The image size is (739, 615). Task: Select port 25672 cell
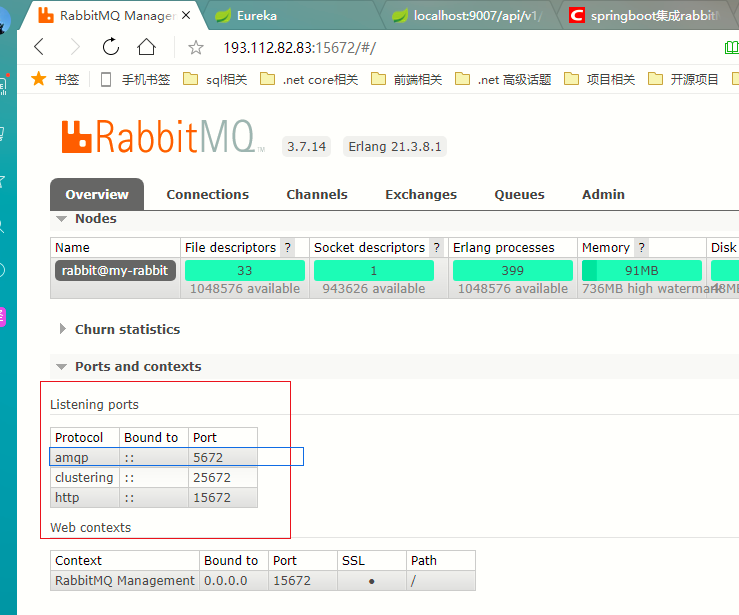pos(223,477)
